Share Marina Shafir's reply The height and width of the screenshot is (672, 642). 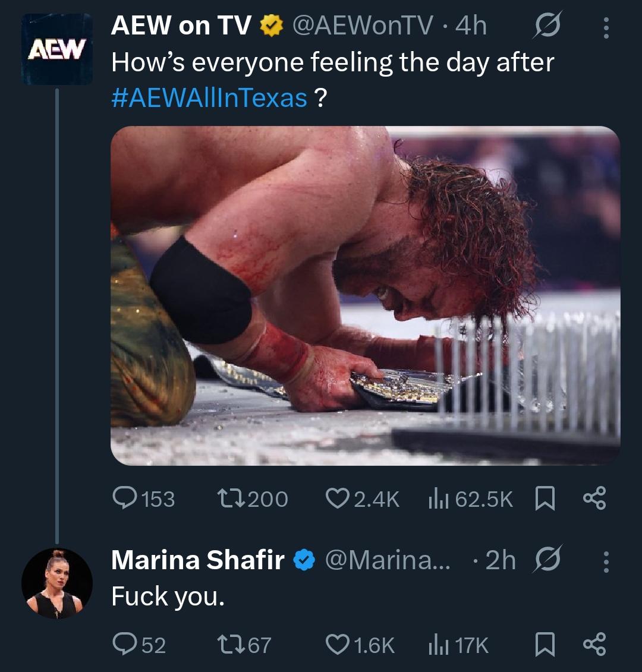point(595,644)
